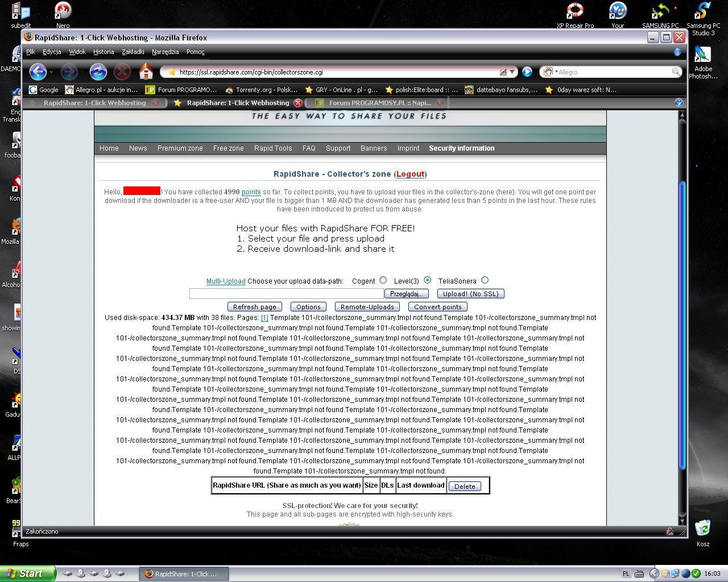The width and height of the screenshot is (728, 582).
Task: Expand hidden system tray icons
Action: (x=654, y=573)
